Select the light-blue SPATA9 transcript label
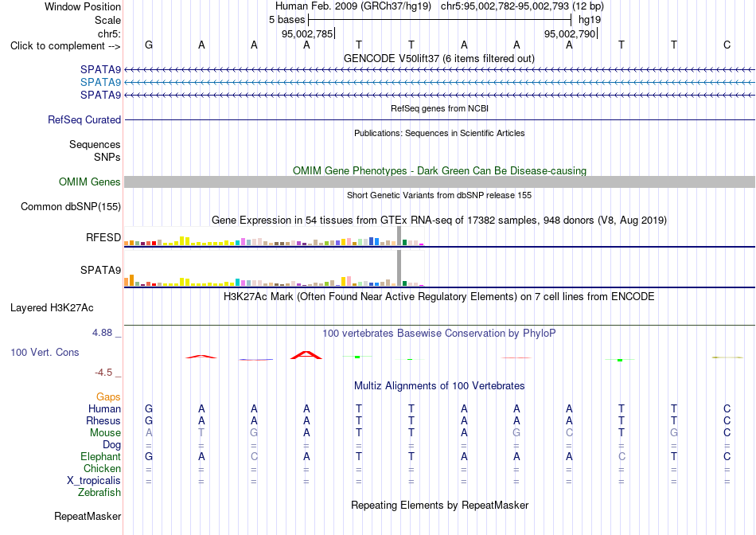 point(100,82)
